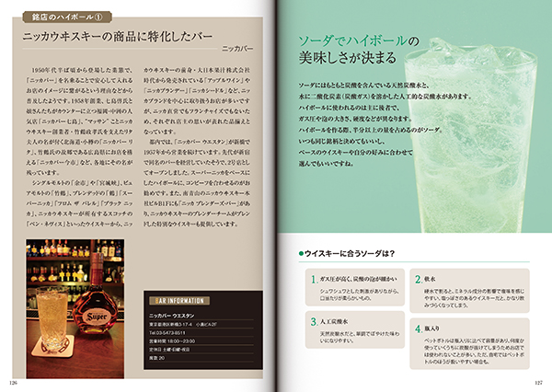Click the green number 1. on the first card

tap(314, 280)
